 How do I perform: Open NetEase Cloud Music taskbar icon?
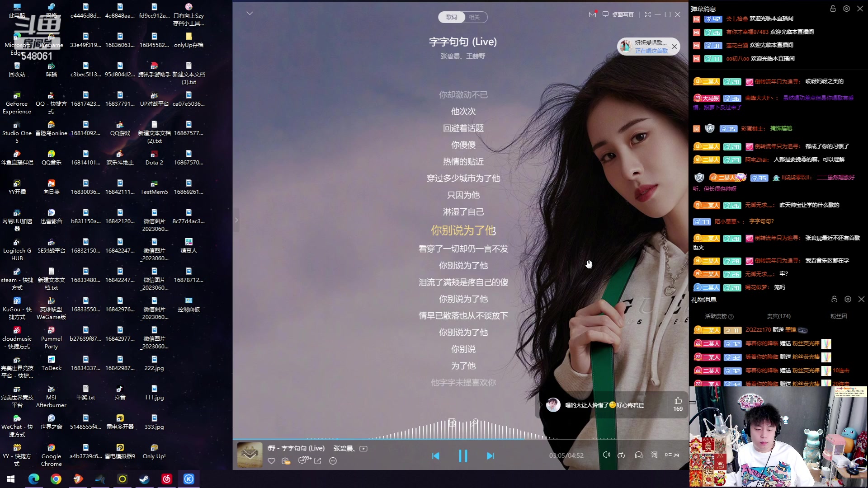point(167,479)
